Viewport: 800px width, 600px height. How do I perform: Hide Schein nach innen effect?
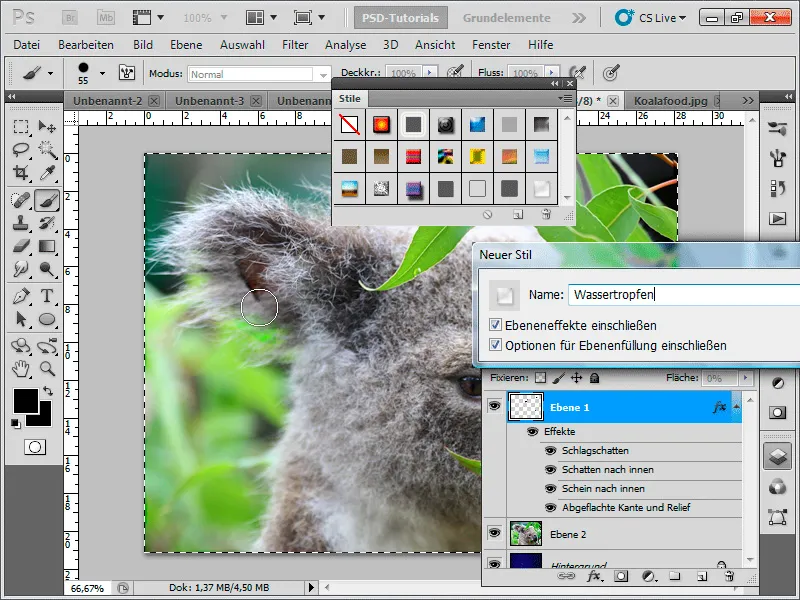point(550,488)
